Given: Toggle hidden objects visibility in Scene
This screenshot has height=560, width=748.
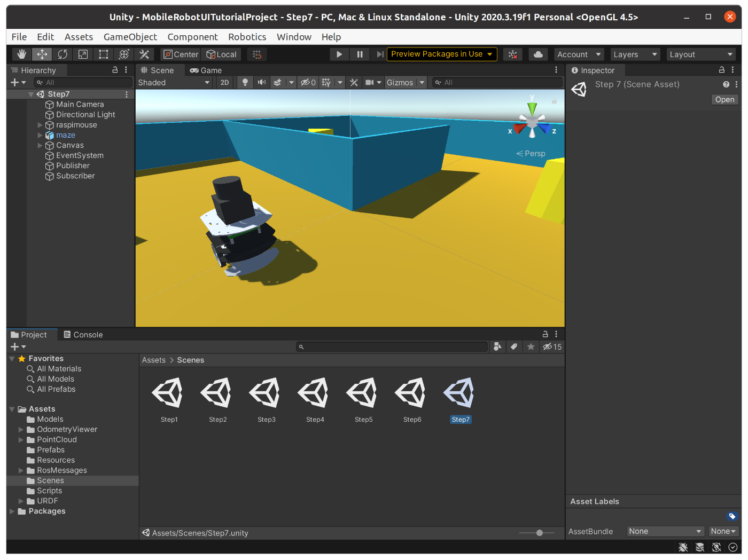Looking at the screenshot, I should point(308,83).
